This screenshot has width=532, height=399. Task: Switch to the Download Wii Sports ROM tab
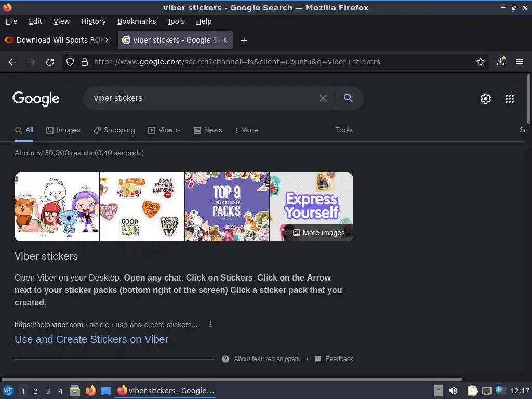pos(58,40)
